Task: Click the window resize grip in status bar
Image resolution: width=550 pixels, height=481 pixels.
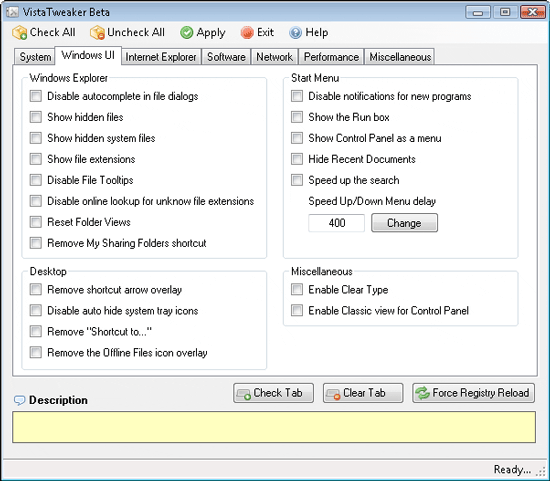Action: (x=541, y=472)
